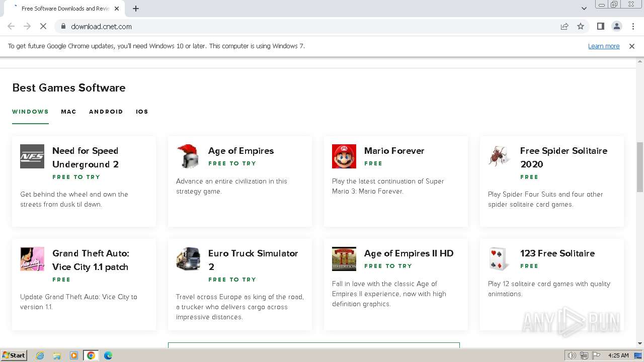The image size is (644, 362).
Task: Open the Age of Empires helmet icon
Action: click(188, 156)
